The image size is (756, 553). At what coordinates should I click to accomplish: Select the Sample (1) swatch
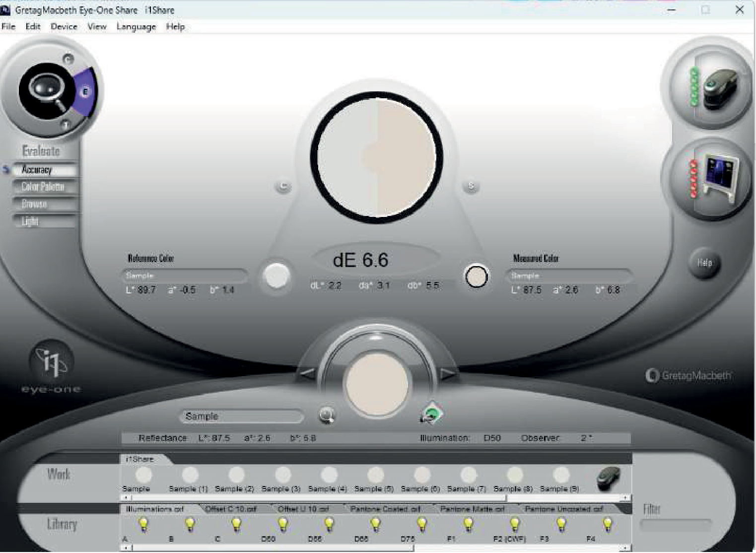[x=190, y=475]
